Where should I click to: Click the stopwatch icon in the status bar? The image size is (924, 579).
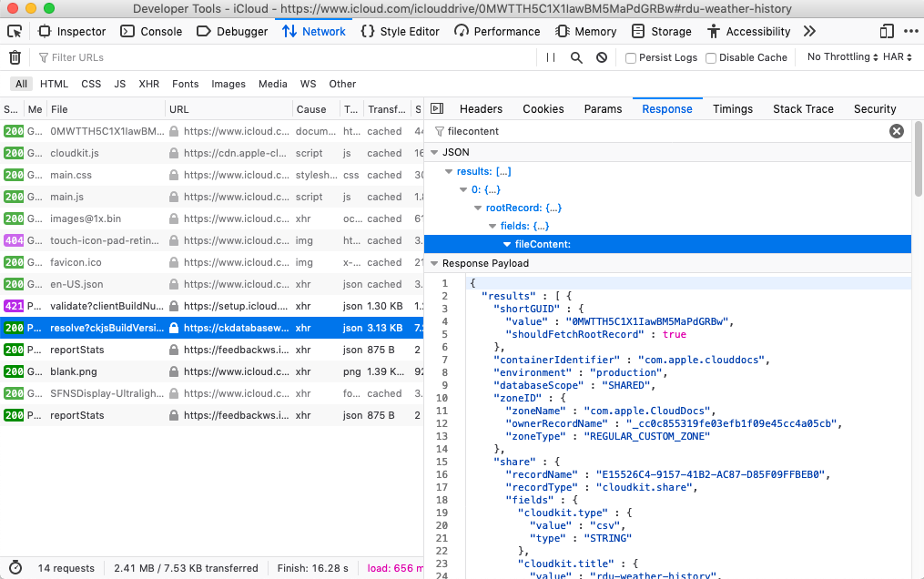pyautogui.click(x=13, y=567)
